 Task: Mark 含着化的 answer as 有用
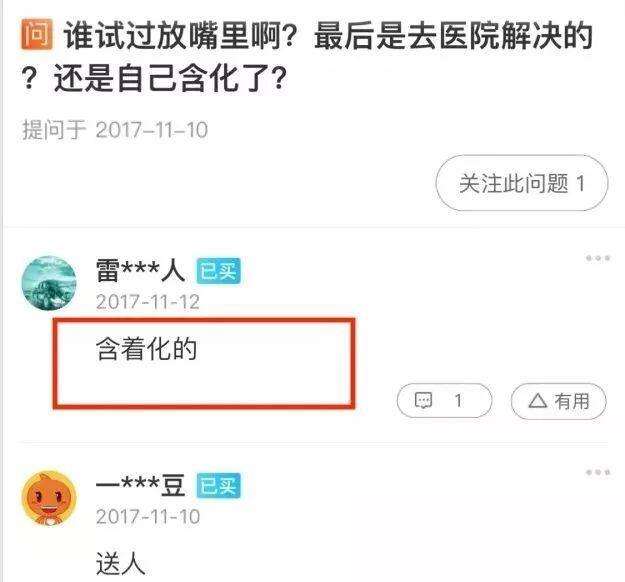pyautogui.click(x=559, y=401)
